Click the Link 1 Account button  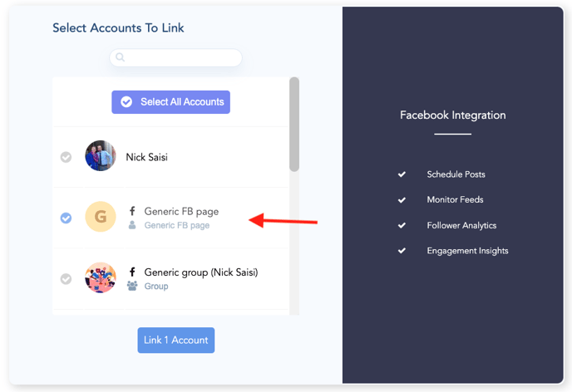click(175, 340)
